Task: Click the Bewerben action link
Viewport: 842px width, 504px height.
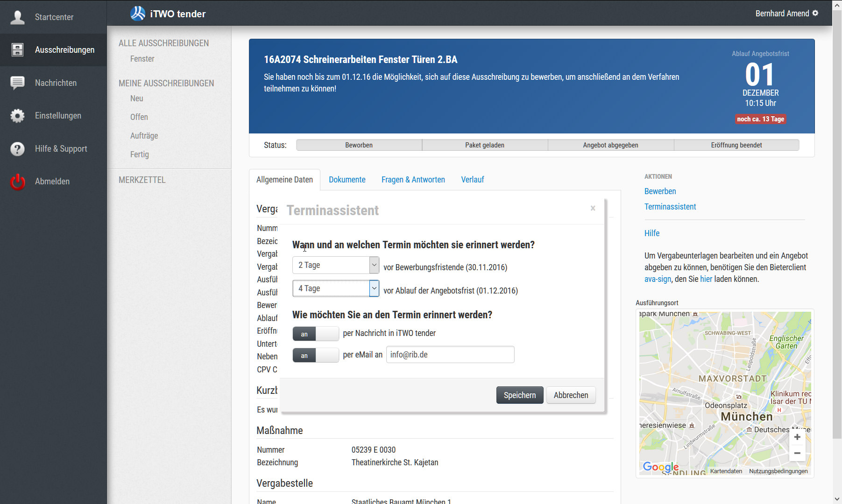Action: click(x=660, y=191)
